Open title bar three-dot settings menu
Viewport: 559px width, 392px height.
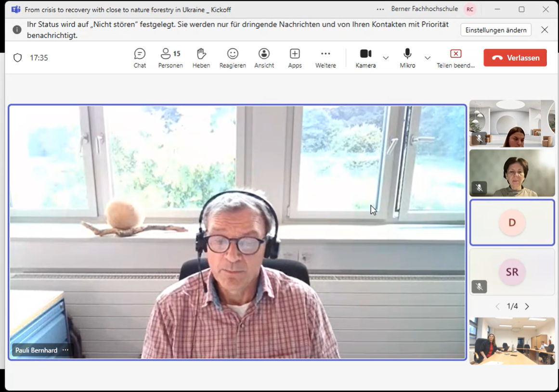pyautogui.click(x=380, y=9)
